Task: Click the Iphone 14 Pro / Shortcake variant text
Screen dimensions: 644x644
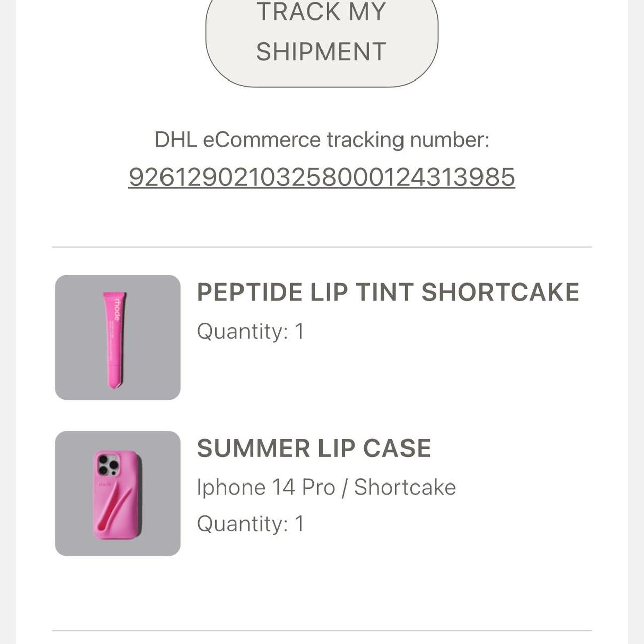Action: (x=326, y=486)
